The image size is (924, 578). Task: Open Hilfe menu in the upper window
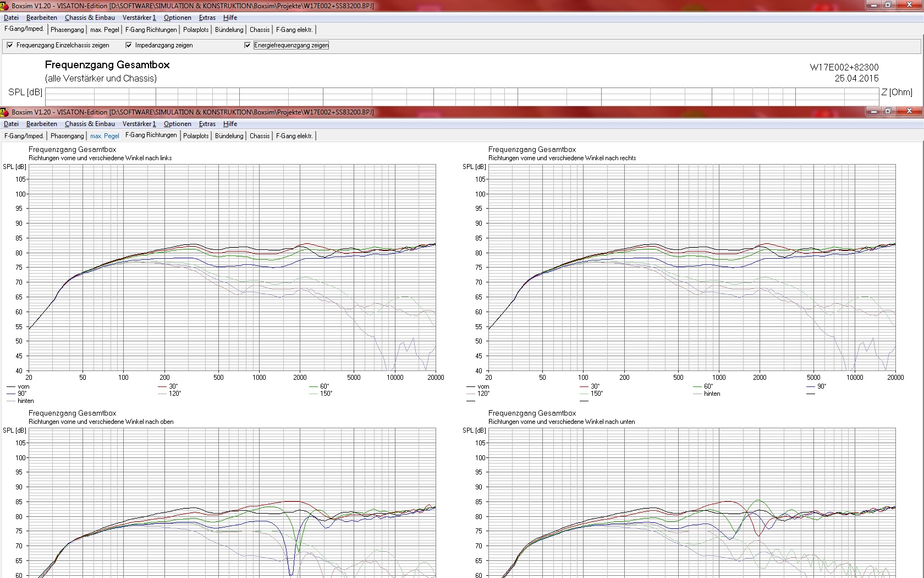(230, 18)
